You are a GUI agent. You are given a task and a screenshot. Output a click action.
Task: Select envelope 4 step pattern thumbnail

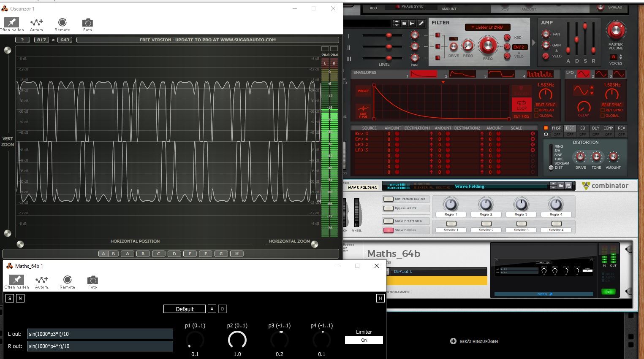(x=540, y=74)
